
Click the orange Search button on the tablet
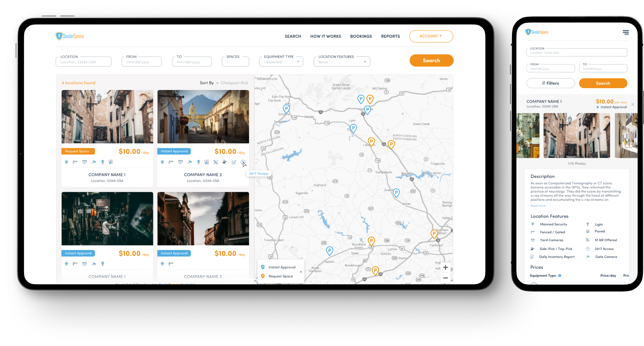point(431,60)
